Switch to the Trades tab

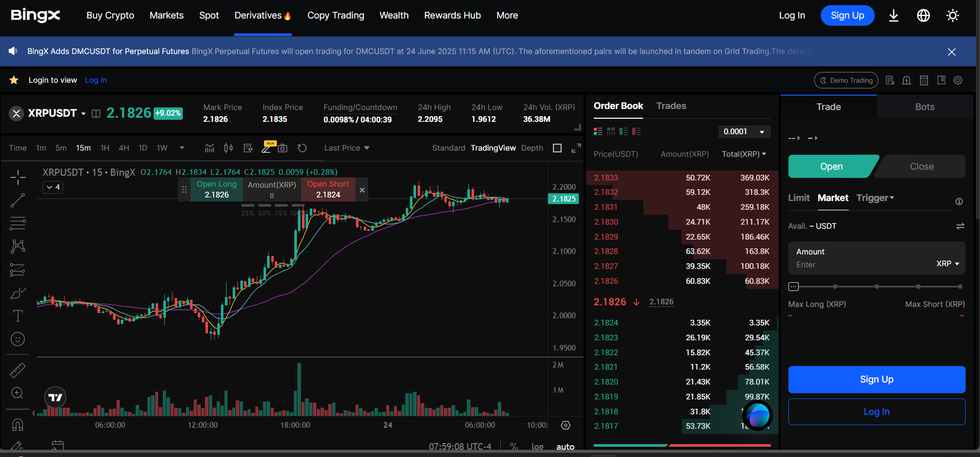[671, 106]
